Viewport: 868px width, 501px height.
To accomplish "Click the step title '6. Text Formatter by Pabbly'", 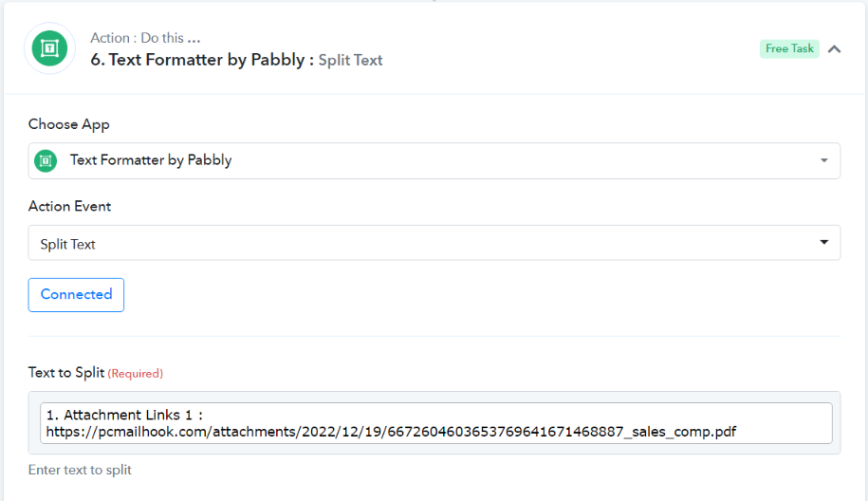I will [197, 60].
